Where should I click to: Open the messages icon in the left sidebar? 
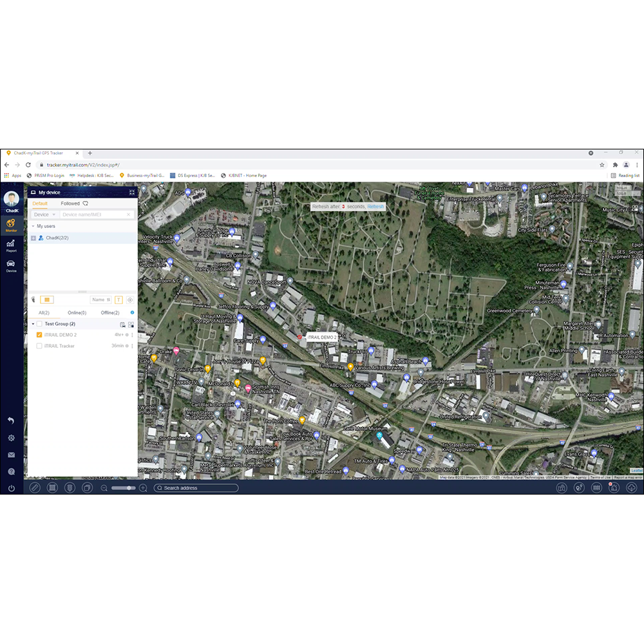10,455
